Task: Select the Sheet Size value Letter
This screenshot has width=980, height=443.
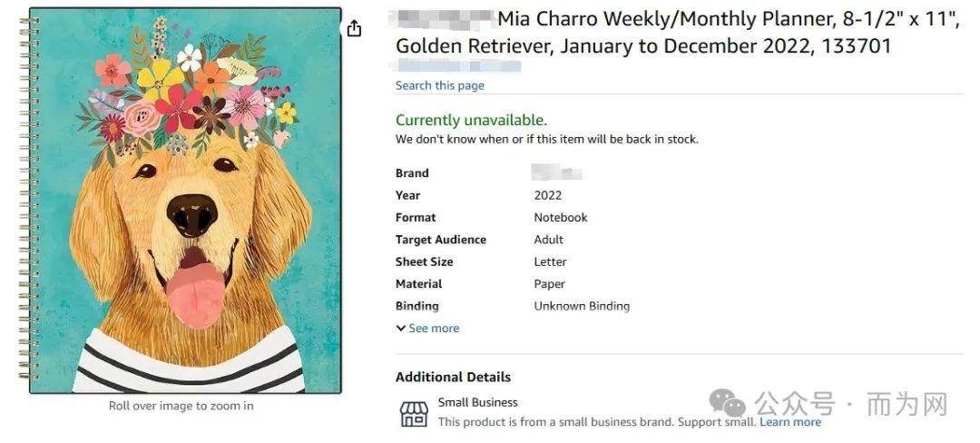Action: tap(550, 261)
